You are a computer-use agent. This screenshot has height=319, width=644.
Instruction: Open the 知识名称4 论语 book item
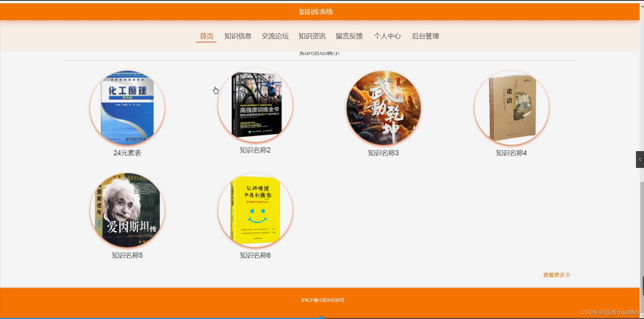(511, 107)
